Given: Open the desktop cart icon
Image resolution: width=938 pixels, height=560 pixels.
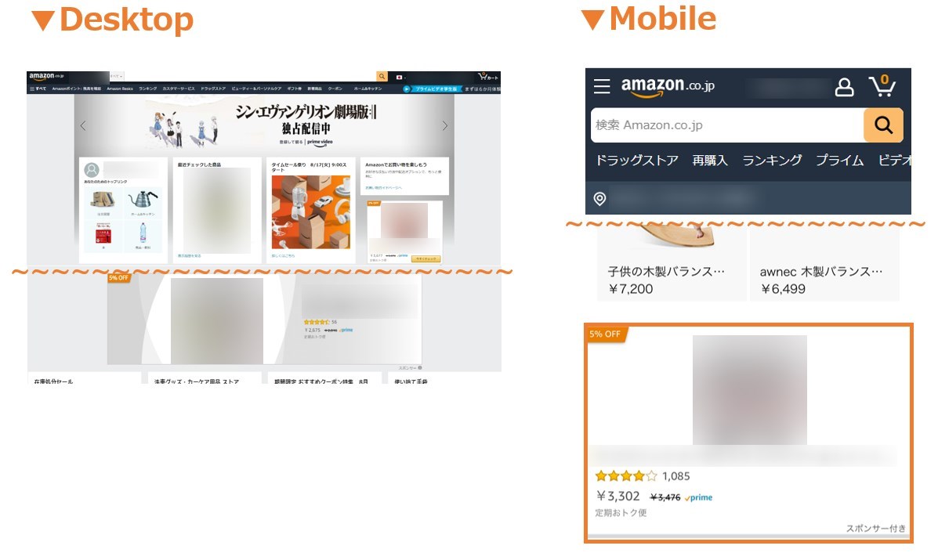Looking at the screenshot, I should coord(487,77).
